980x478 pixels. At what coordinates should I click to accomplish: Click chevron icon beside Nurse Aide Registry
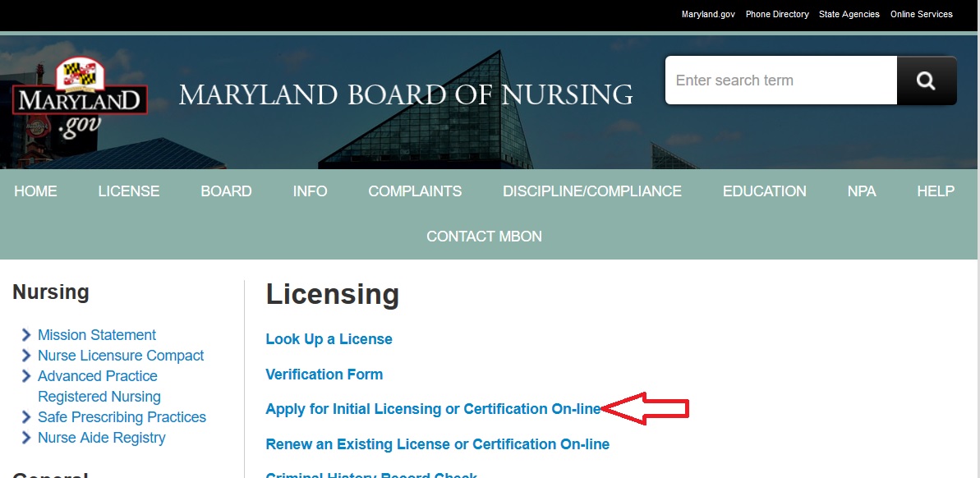point(27,438)
